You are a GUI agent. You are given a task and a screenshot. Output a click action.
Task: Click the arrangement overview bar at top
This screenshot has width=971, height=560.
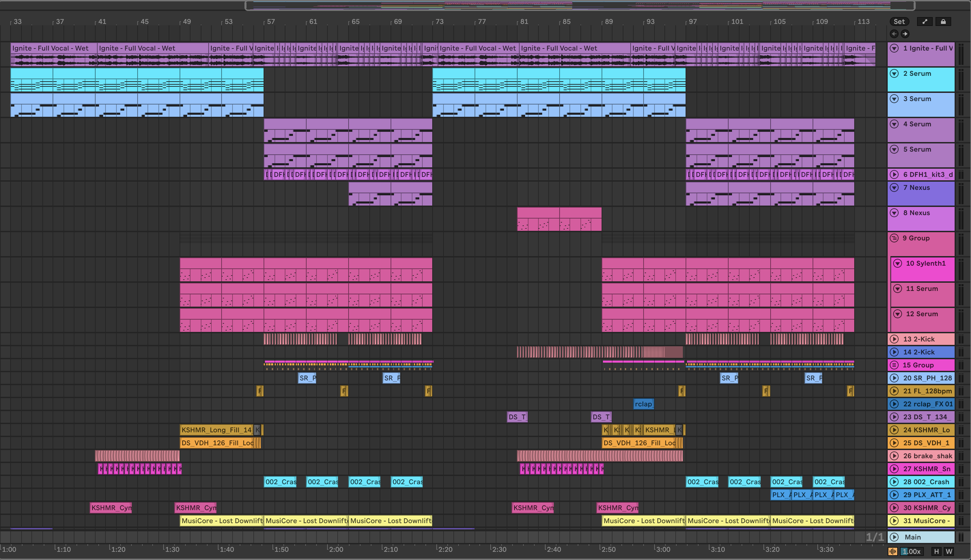click(x=580, y=5)
